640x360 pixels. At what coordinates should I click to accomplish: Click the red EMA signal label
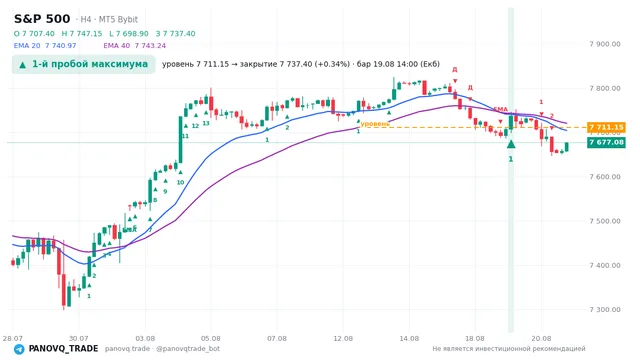[x=500, y=109]
